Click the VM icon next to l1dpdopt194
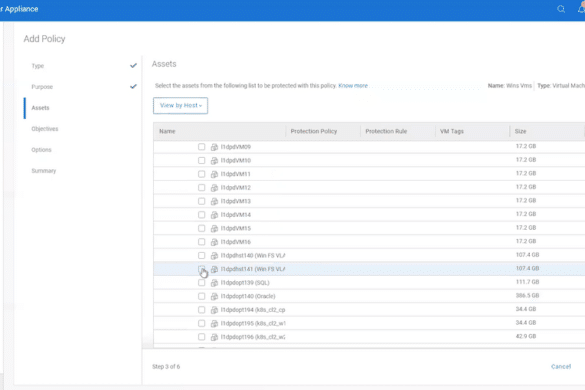Screen dimensions: 585x390 point(214,310)
